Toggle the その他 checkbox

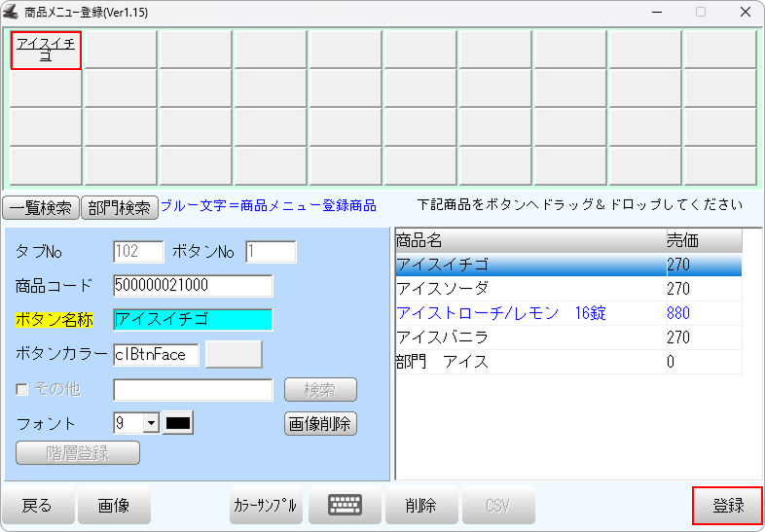(22, 390)
